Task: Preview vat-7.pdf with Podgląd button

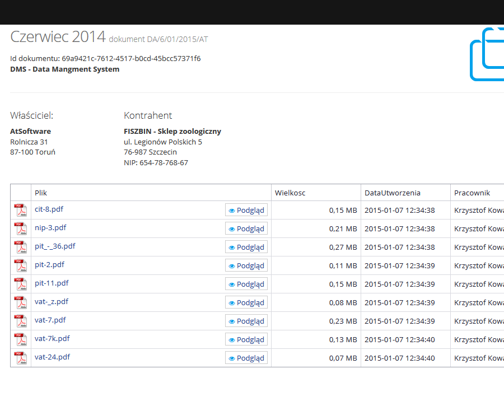Action: [x=246, y=321]
